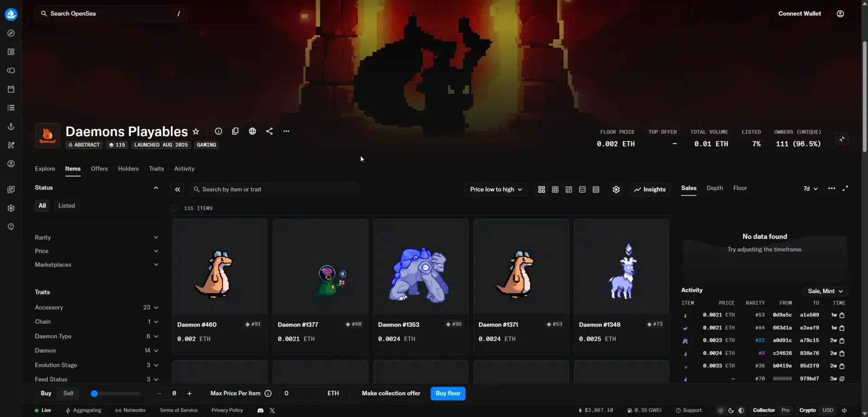This screenshot has width=868, height=417.
Task: Share the Daemons Playables collection
Action: pyautogui.click(x=269, y=131)
